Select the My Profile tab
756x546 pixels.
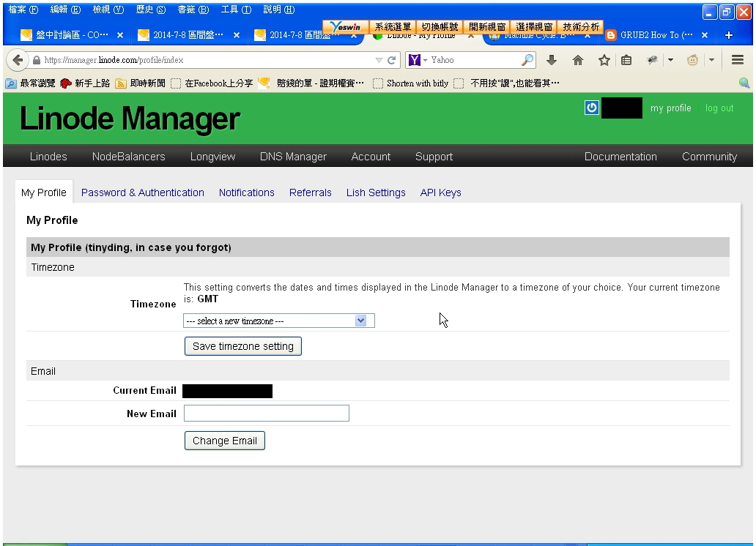click(x=44, y=192)
